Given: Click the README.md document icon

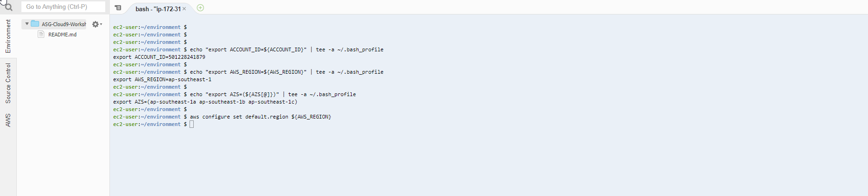Looking at the screenshot, I should coord(41,35).
